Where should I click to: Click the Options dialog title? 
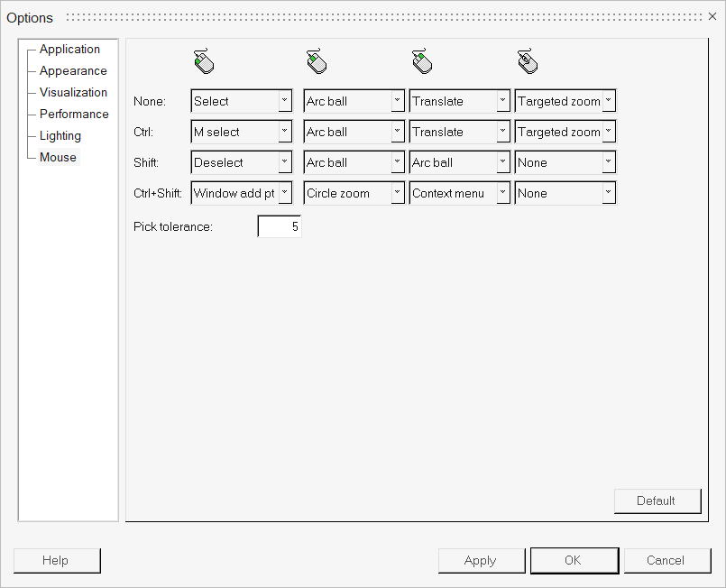pyautogui.click(x=30, y=18)
